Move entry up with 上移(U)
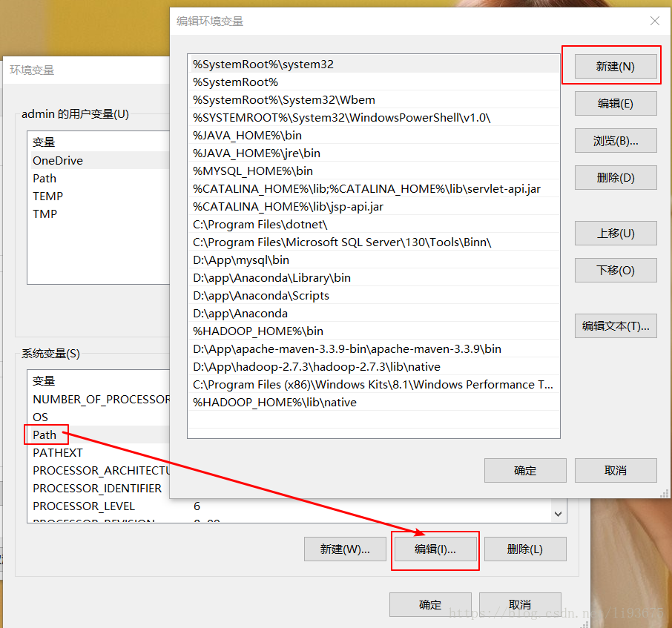 click(x=616, y=233)
